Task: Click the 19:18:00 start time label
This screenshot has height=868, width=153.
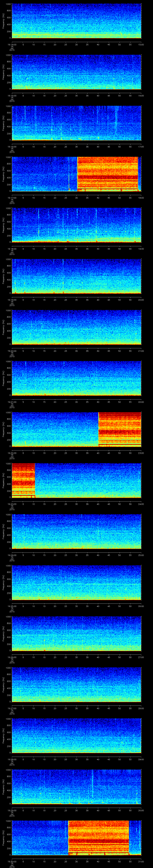Action: coord(12,249)
